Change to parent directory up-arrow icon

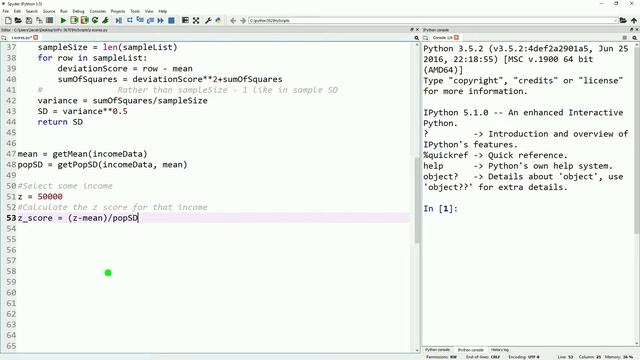point(634,20)
